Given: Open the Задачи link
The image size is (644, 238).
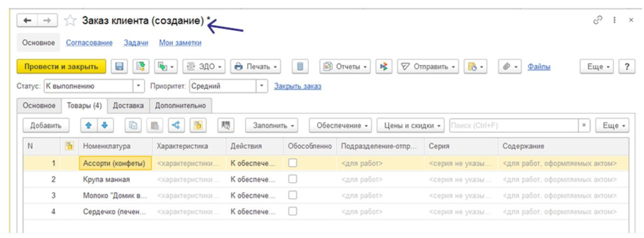Looking at the screenshot, I should point(136,43).
